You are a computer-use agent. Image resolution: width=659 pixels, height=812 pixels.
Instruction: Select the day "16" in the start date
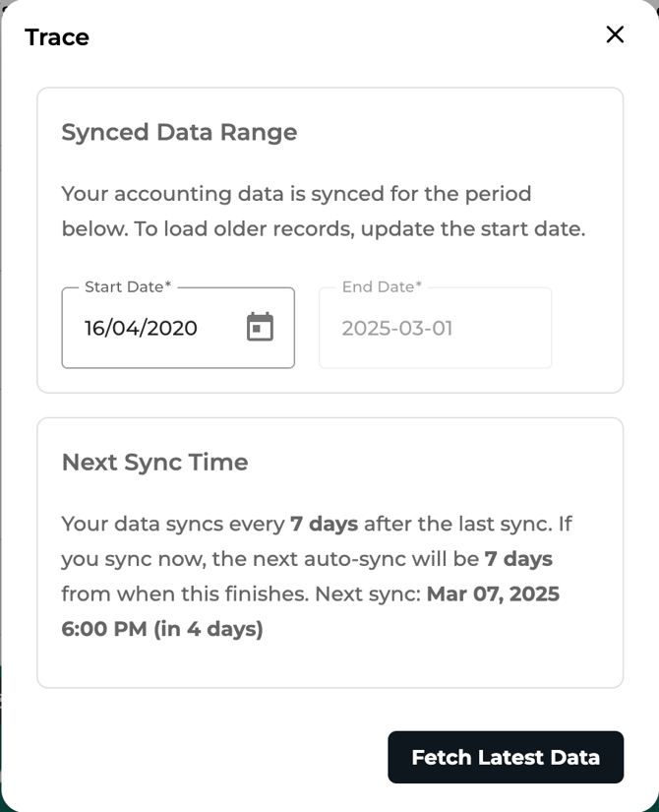click(94, 329)
